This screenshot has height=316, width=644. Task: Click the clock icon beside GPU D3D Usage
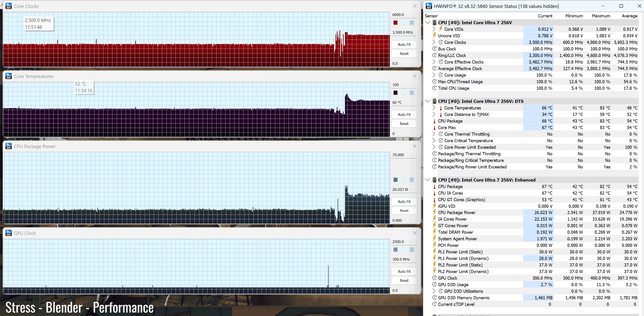click(435, 285)
